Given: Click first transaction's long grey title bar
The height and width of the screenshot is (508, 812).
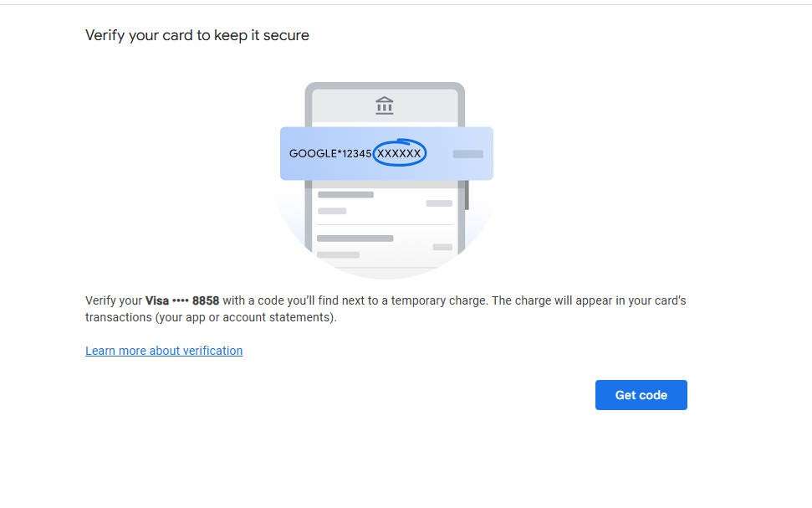Looking at the screenshot, I should pos(345,195).
